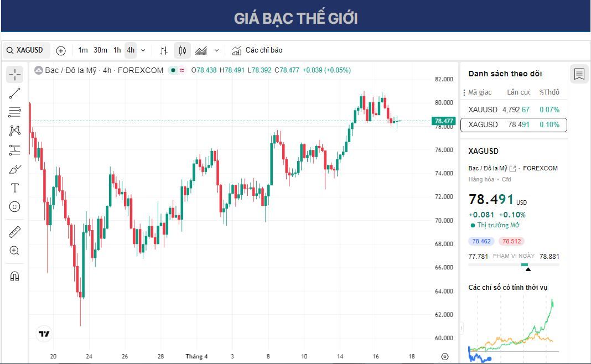Open Bạc / Đô la Mỹ external link
This screenshot has height=364, width=591.
pyautogui.click(x=512, y=168)
